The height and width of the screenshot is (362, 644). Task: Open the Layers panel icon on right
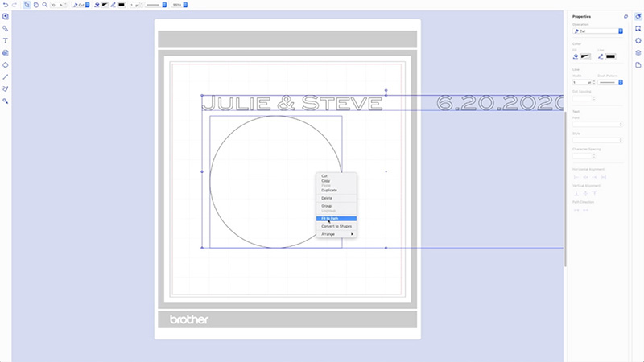pyautogui.click(x=638, y=52)
